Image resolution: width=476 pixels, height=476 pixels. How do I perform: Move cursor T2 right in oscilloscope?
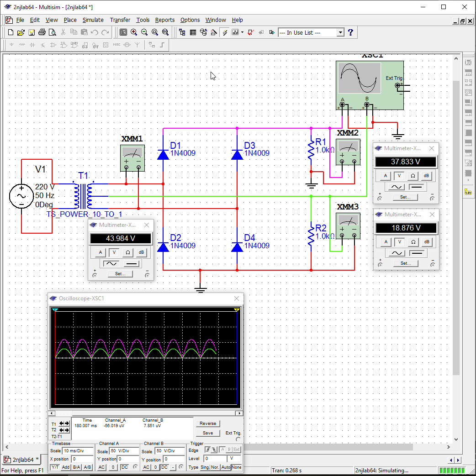tap(67, 430)
